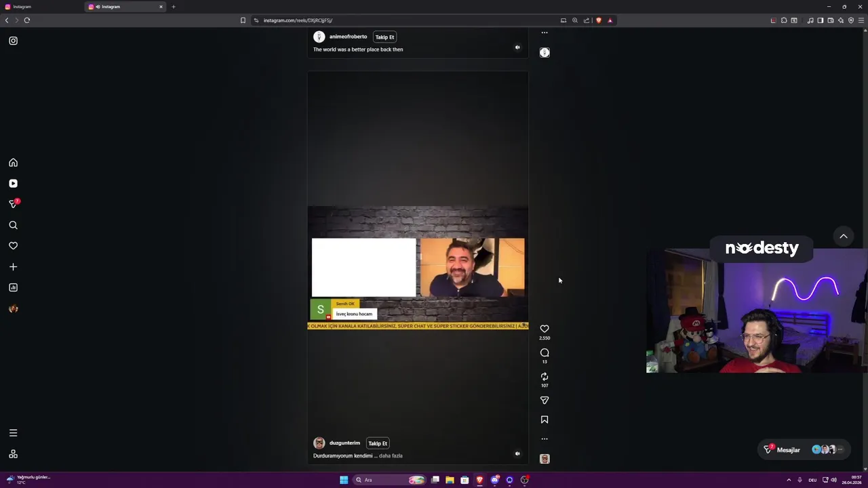Switch to the first Instagram browser tab
The image size is (868, 488).
42,7
